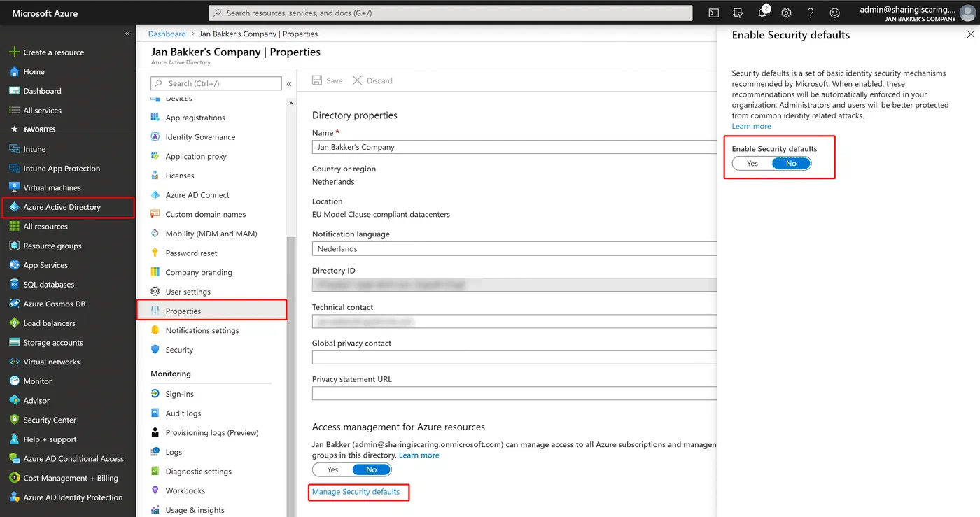Screen dimensions: 980x517
Task: Click the Azure Active Directory icon
Action: 14,207
